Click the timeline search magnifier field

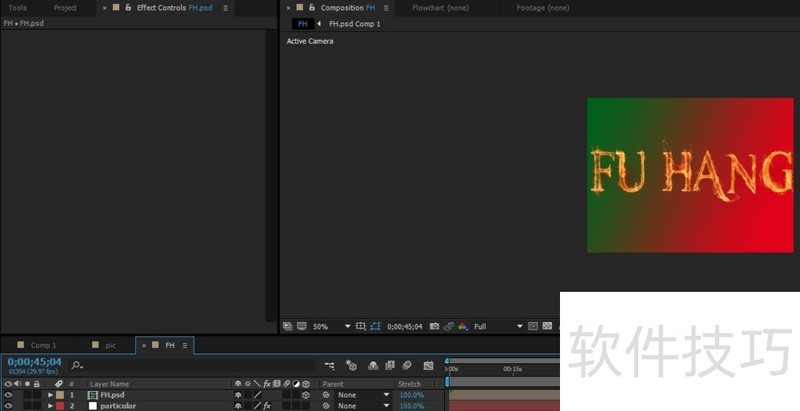[x=77, y=365]
